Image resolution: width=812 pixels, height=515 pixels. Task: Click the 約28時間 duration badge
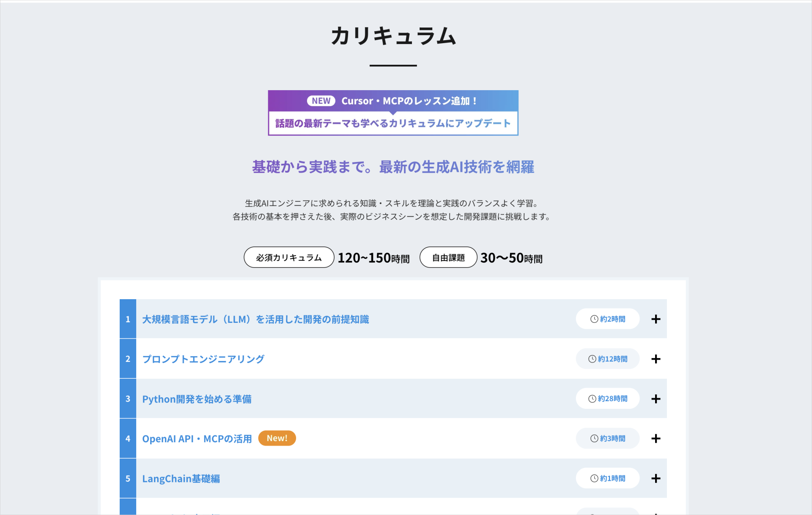click(607, 399)
